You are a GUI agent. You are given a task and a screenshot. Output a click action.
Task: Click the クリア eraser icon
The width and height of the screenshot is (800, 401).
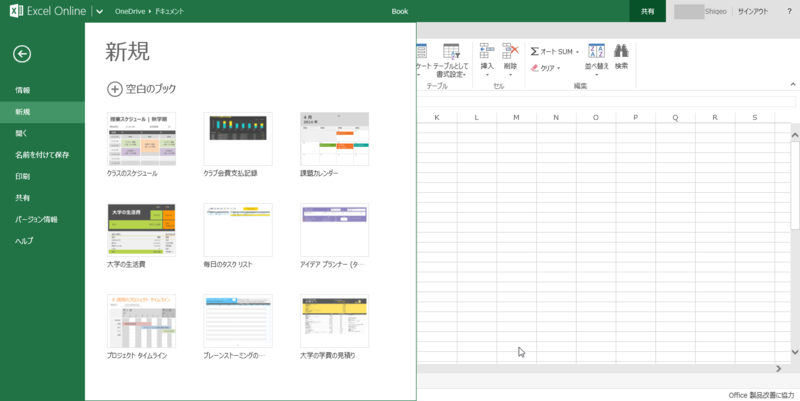tap(534, 68)
